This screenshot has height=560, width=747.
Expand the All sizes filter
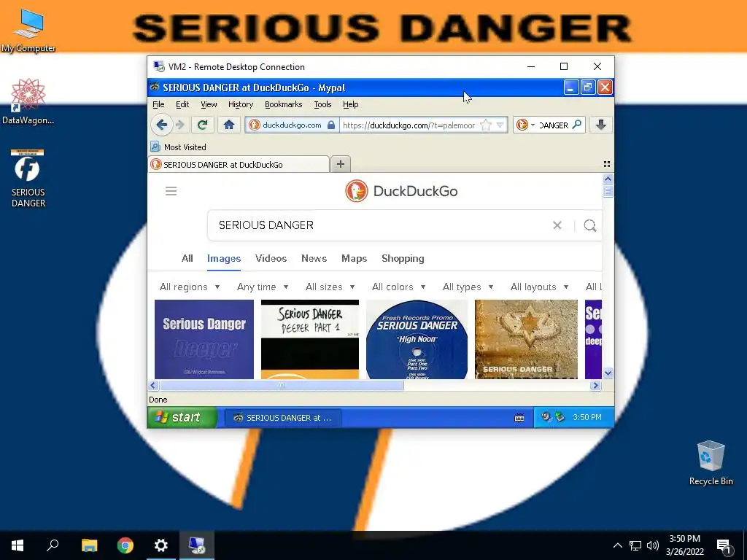[x=330, y=287]
